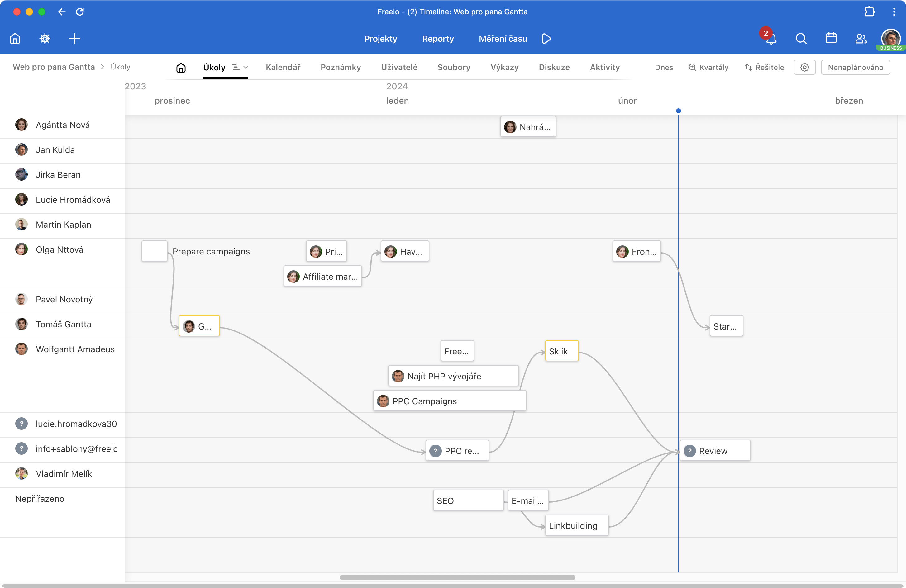
Task: Open the home dashboard icon
Action: [15, 39]
